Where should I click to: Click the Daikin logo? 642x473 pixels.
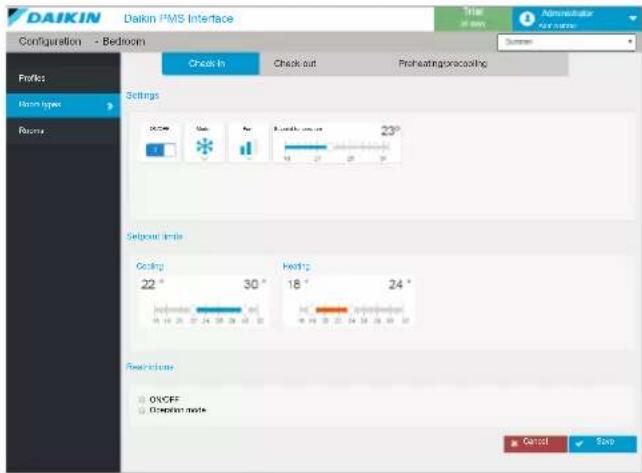(x=54, y=18)
